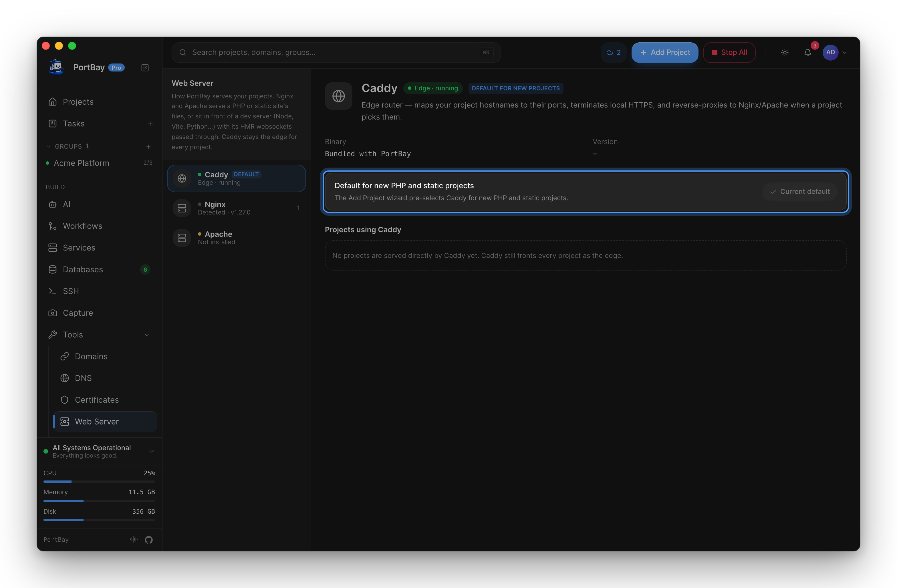The image size is (897, 588).
Task: Click the Edge running status badge
Action: [x=433, y=88]
